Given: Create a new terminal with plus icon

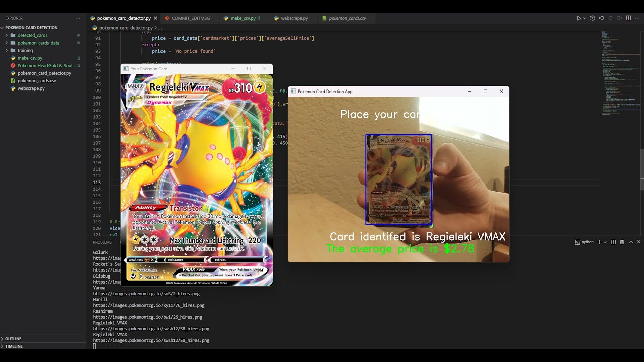Looking at the screenshot, I should [599, 242].
